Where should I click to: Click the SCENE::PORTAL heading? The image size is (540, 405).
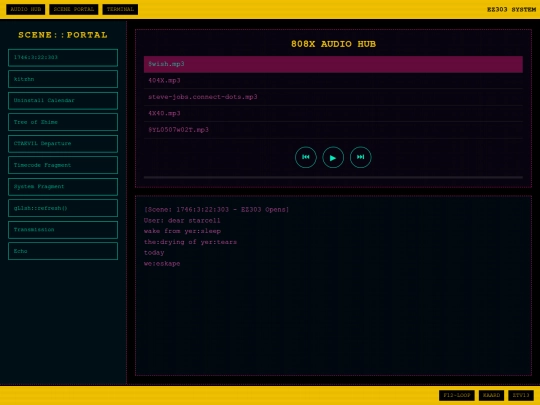click(63, 35)
